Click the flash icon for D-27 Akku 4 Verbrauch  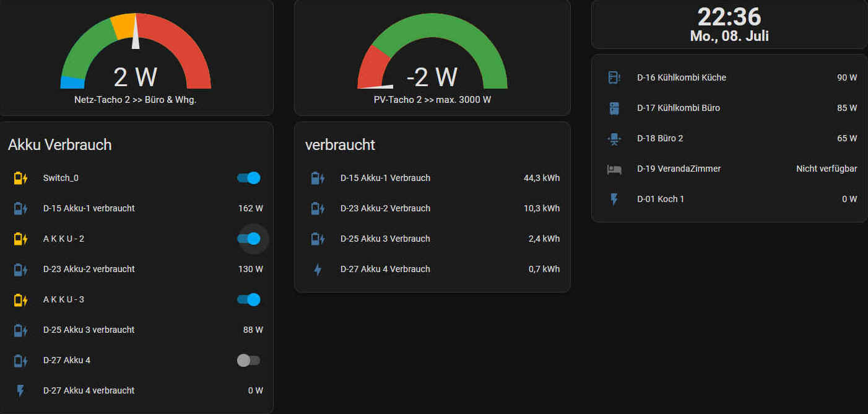318,270
